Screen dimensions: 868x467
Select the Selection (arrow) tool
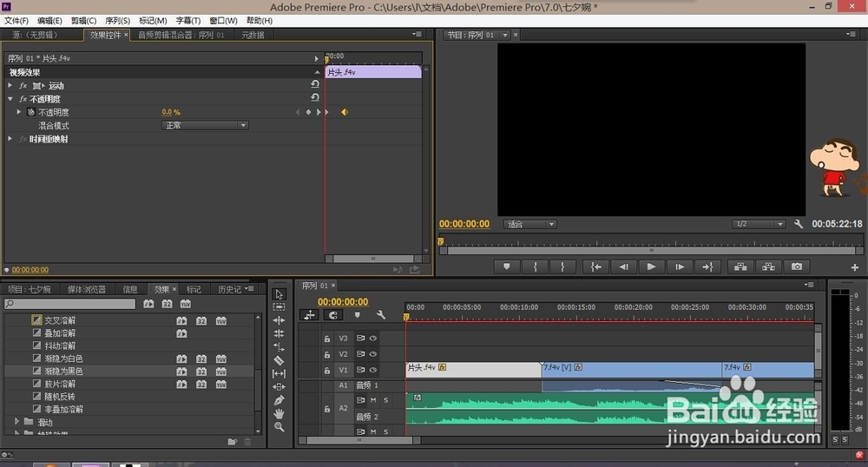279,294
